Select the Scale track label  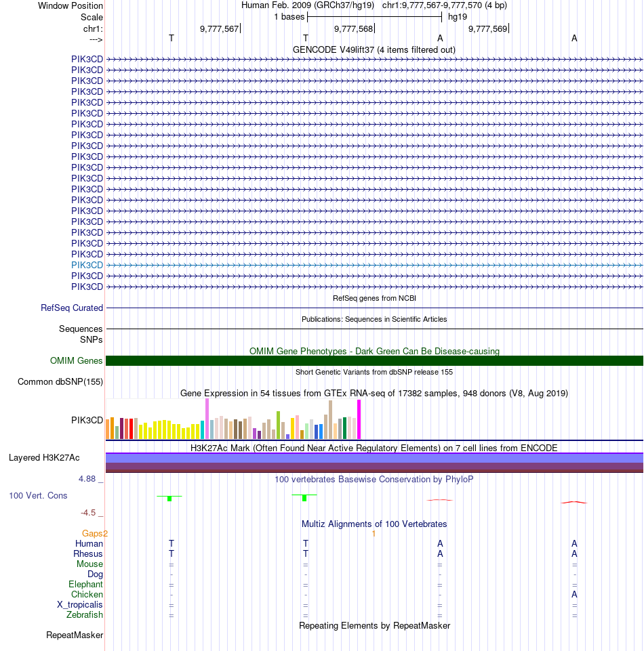tap(92, 17)
